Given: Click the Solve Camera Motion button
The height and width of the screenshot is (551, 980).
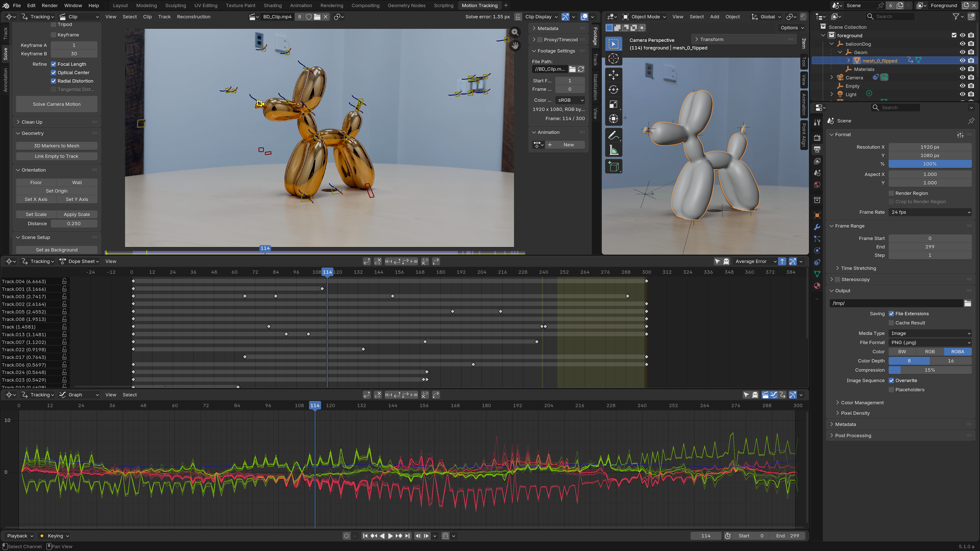Looking at the screenshot, I should (57, 104).
